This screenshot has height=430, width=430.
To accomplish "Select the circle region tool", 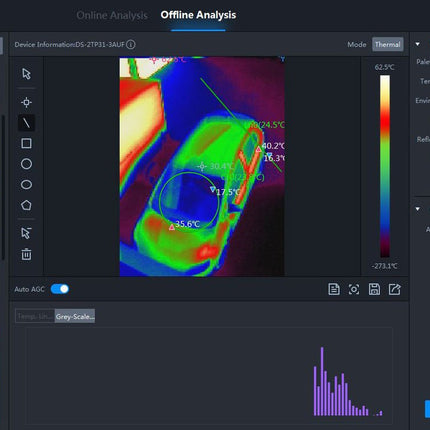I will pos(26,164).
